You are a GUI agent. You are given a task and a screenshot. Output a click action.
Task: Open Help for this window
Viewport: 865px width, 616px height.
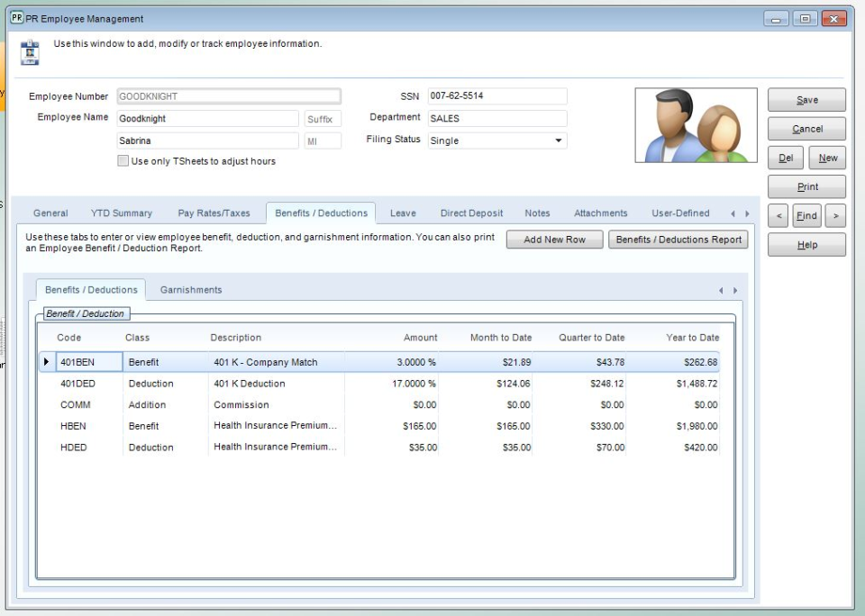(x=806, y=244)
